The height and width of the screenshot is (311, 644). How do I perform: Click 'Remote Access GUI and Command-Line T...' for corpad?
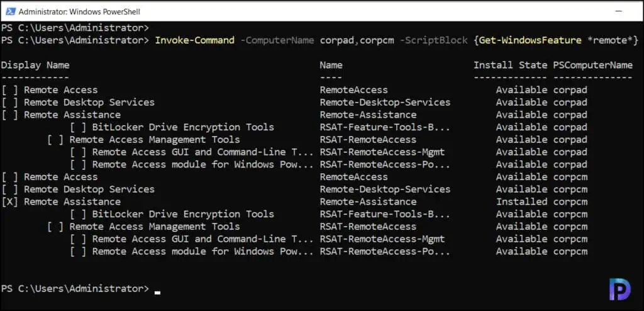203,152
